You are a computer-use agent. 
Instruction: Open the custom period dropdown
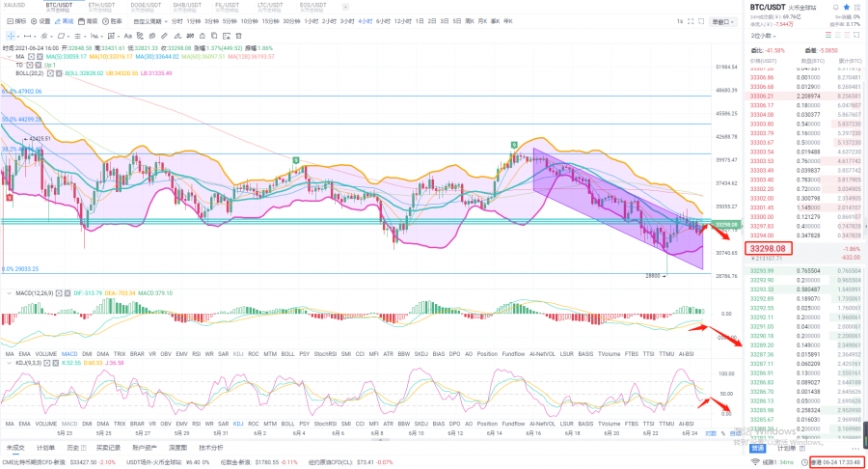(149, 20)
